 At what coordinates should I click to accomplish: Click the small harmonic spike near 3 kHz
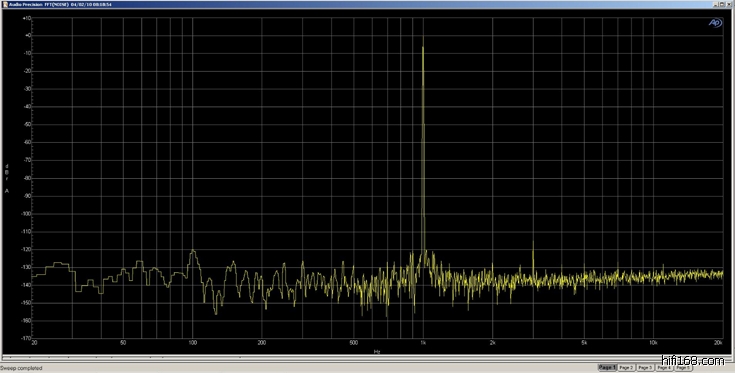tap(533, 243)
